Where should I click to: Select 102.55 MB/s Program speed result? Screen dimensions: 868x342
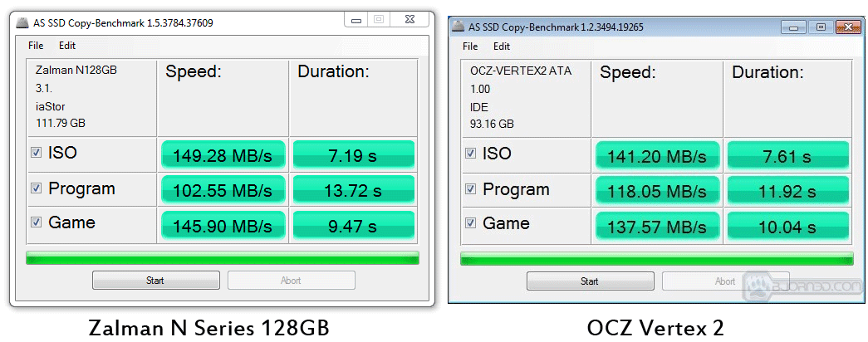223,189
